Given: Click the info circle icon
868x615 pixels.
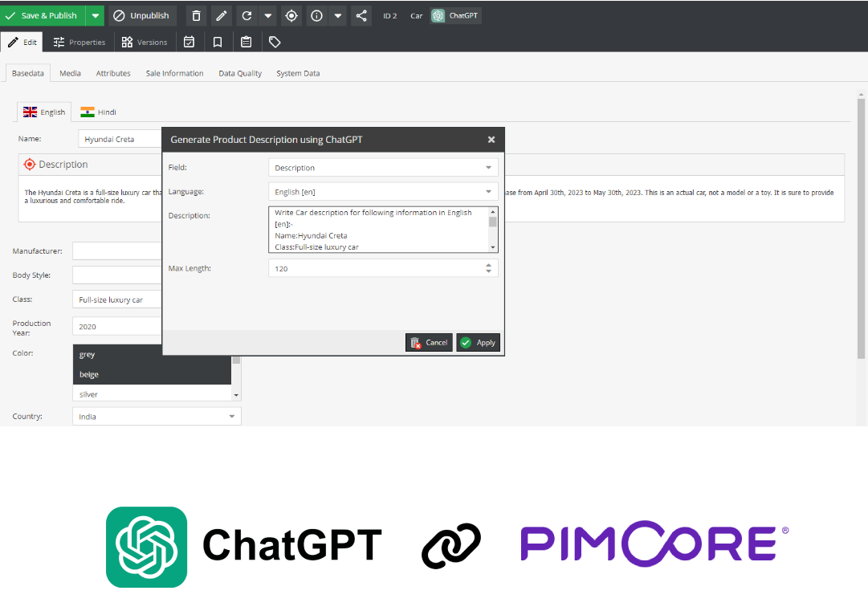Looking at the screenshot, I should pyautogui.click(x=316, y=15).
